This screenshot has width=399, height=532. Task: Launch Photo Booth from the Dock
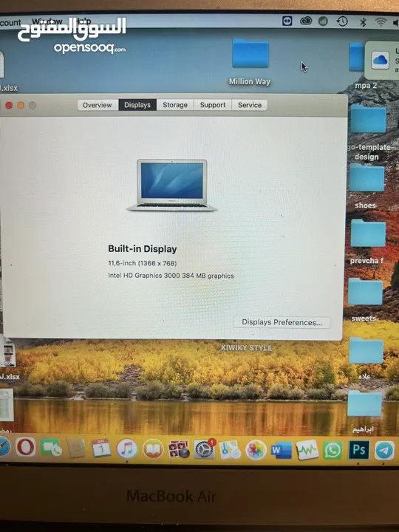[179, 449]
